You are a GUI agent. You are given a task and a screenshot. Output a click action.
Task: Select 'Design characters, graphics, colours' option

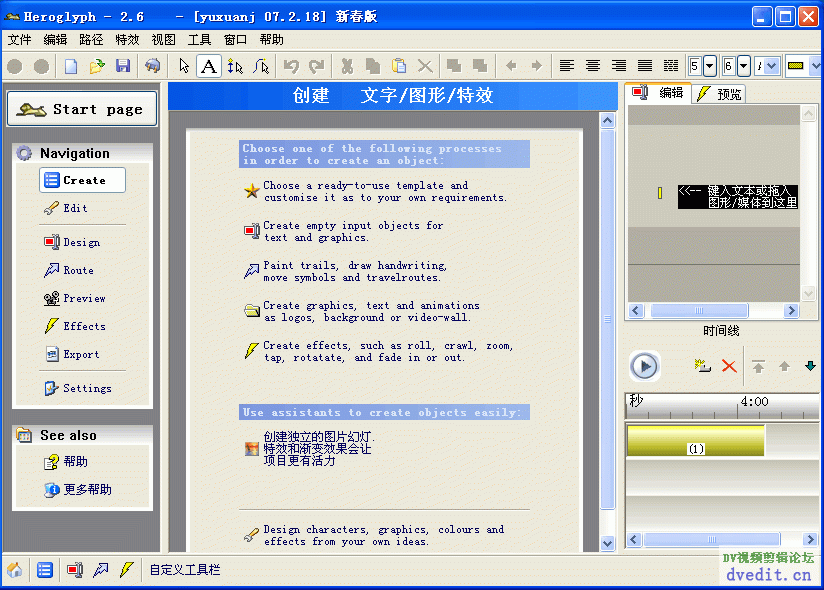click(x=374, y=535)
